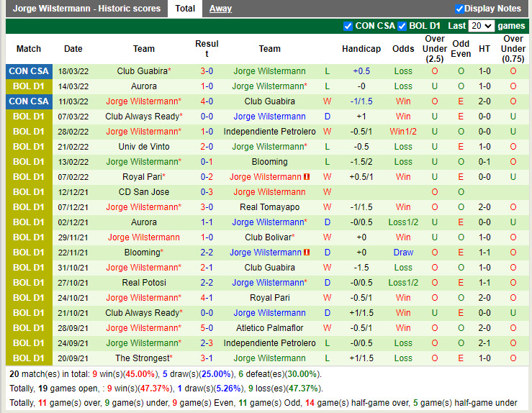Open The Strongest team link
The width and height of the screenshot is (532, 413).
tap(144, 358)
